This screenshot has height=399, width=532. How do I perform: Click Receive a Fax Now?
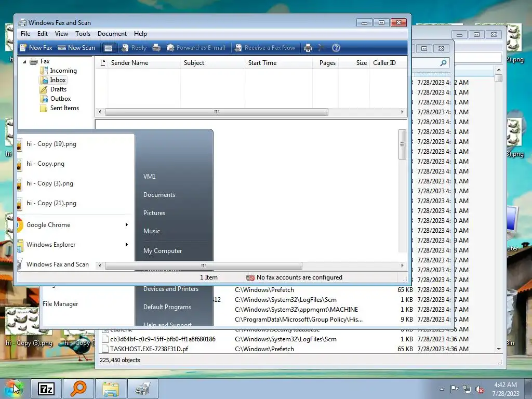[x=265, y=48]
